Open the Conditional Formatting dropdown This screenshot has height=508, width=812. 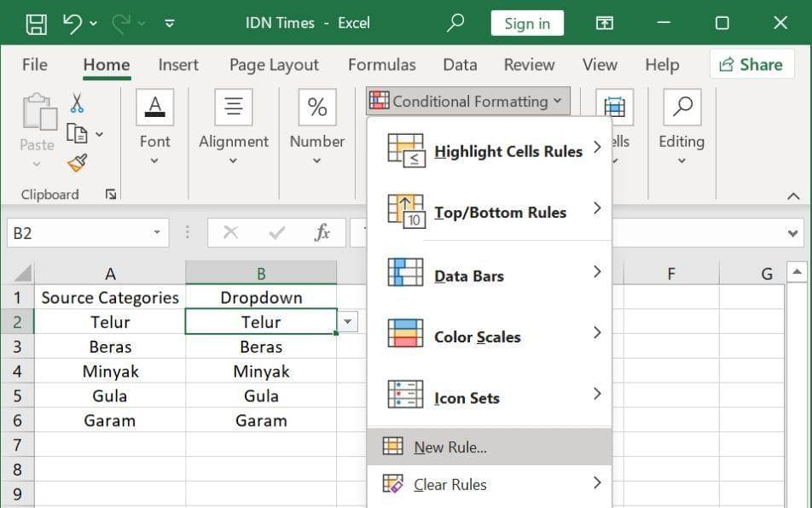[x=467, y=101]
